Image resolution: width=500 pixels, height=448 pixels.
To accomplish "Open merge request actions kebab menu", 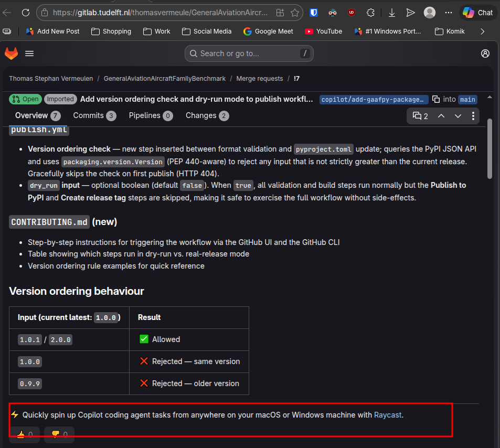I will pyautogui.click(x=473, y=116).
